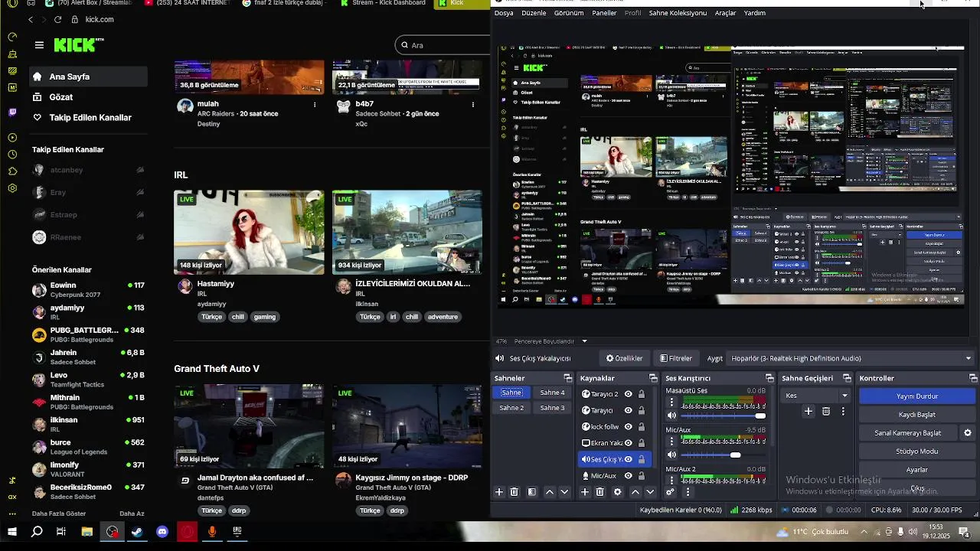Open extensions cube icon in browser sidebar
This screenshot has height=551, width=980.
[x=12, y=171]
